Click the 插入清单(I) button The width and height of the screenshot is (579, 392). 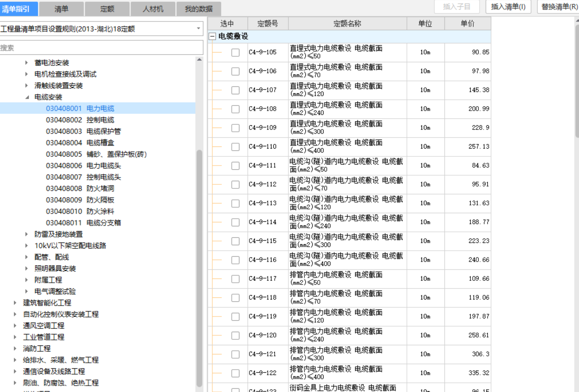point(508,7)
